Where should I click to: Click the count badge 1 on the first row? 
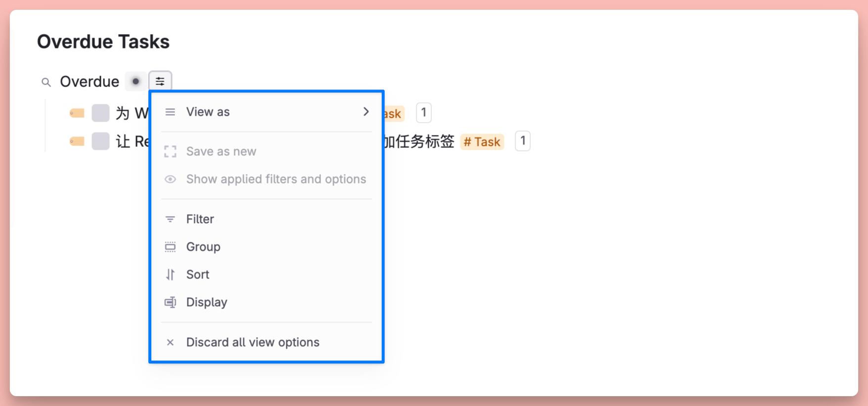pyautogui.click(x=424, y=113)
